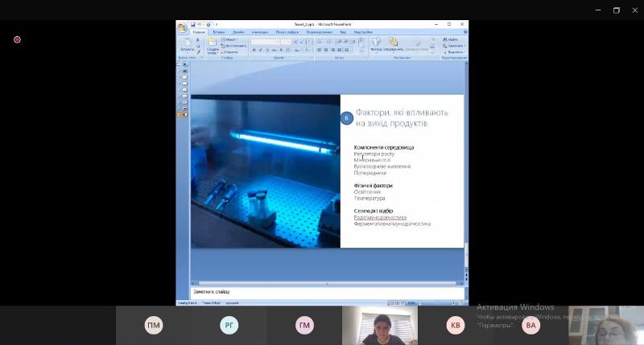Open the Надстройки ribbon tab
Viewport: 644px width, 345px height.
click(x=363, y=32)
